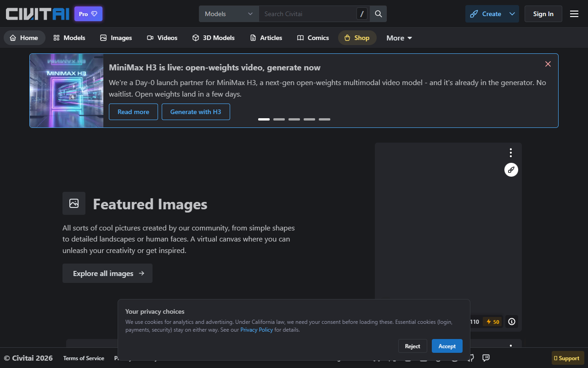Open the Privacy Policy link

coord(256,330)
